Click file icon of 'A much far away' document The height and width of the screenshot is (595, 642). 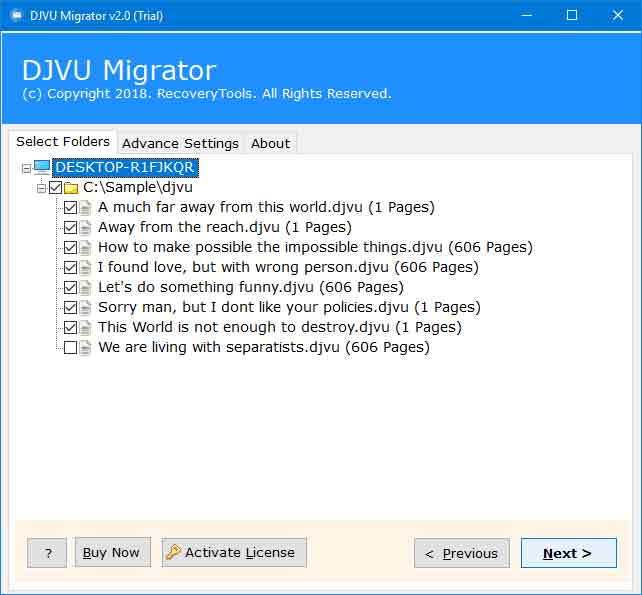(x=86, y=208)
